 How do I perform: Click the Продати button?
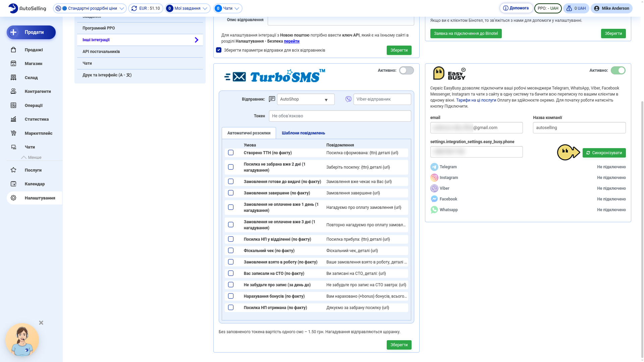pyautogui.click(x=31, y=32)
